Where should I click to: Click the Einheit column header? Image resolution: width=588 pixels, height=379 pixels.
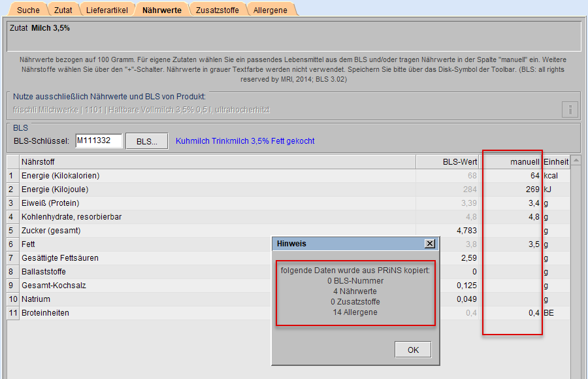[556, 161]
